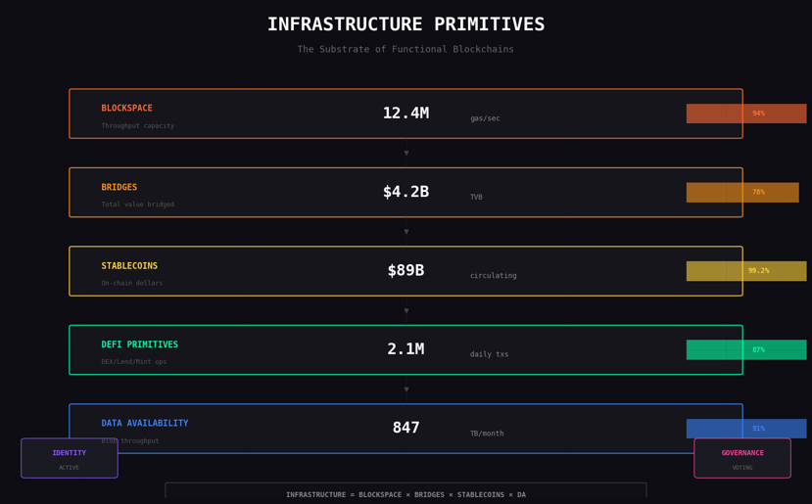
Task: Click the arrow between Stablecoins and DeFi Primitives
Action: tap(406, 311)
